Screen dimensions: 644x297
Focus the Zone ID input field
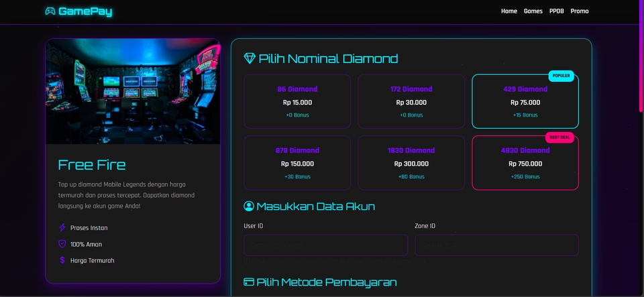tap(496, 245)
